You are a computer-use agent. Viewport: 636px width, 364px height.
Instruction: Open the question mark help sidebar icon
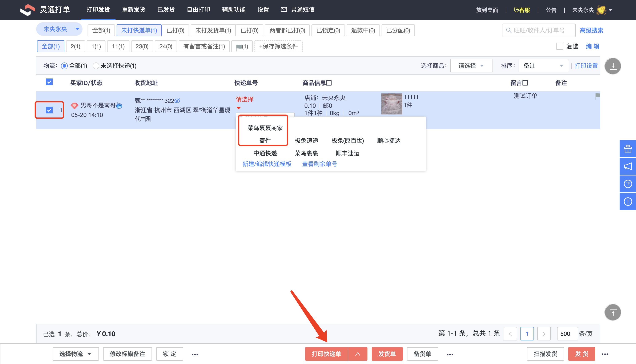click(x=628, y=184)
